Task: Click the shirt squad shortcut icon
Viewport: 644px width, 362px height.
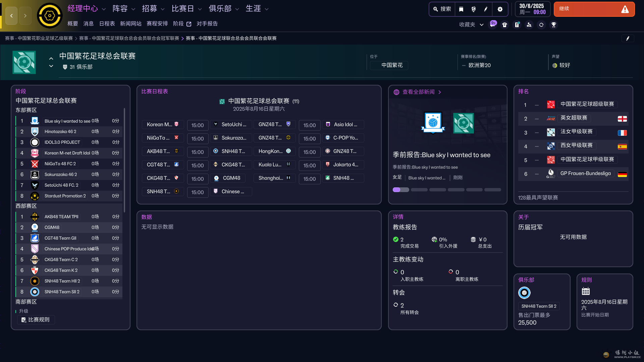Action: click(x=504, y=24)
